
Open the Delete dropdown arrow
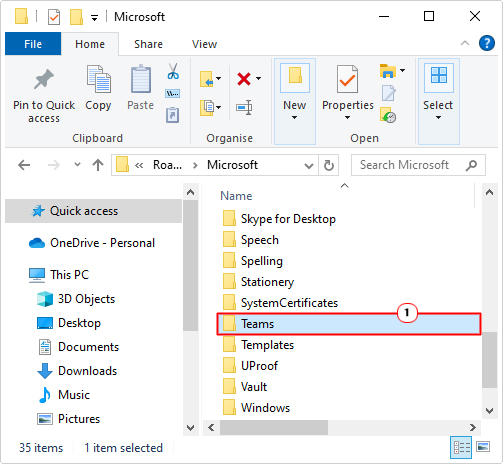pos(259,79)
